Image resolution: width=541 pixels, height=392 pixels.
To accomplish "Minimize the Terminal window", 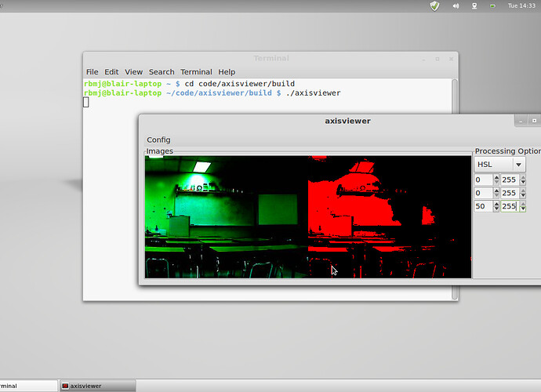I will point(423,59).
